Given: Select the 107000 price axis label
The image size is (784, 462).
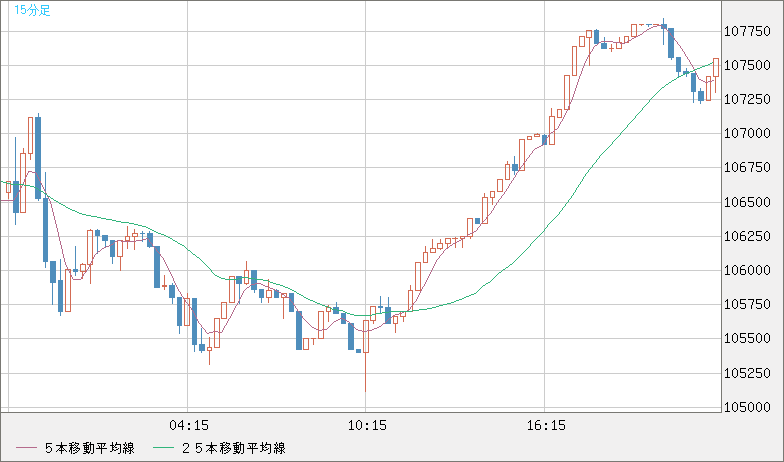Looking at the screenshot, I should 748,134.
